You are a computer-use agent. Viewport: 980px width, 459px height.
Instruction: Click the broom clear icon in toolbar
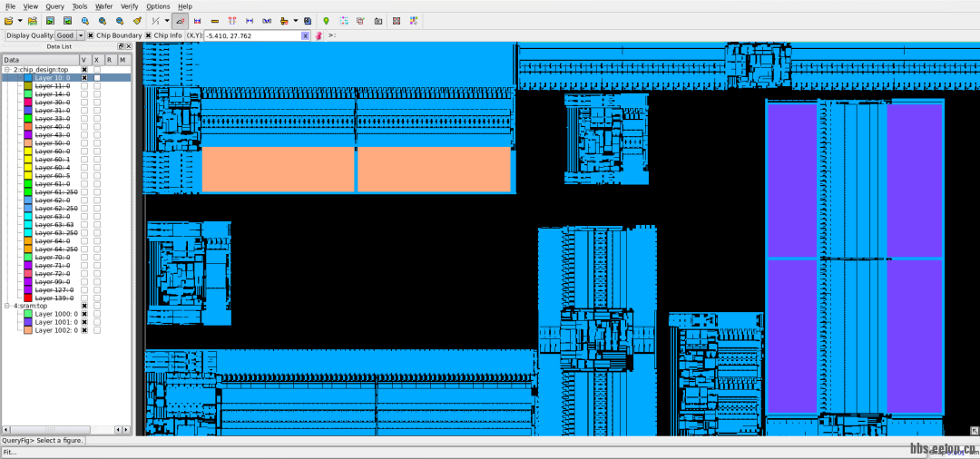coord(137,20)
